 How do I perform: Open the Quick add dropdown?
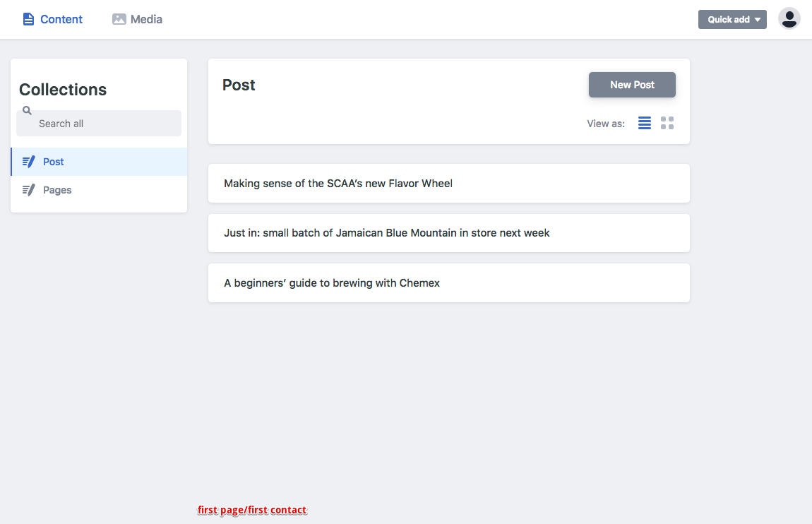[x=732, y=20]
